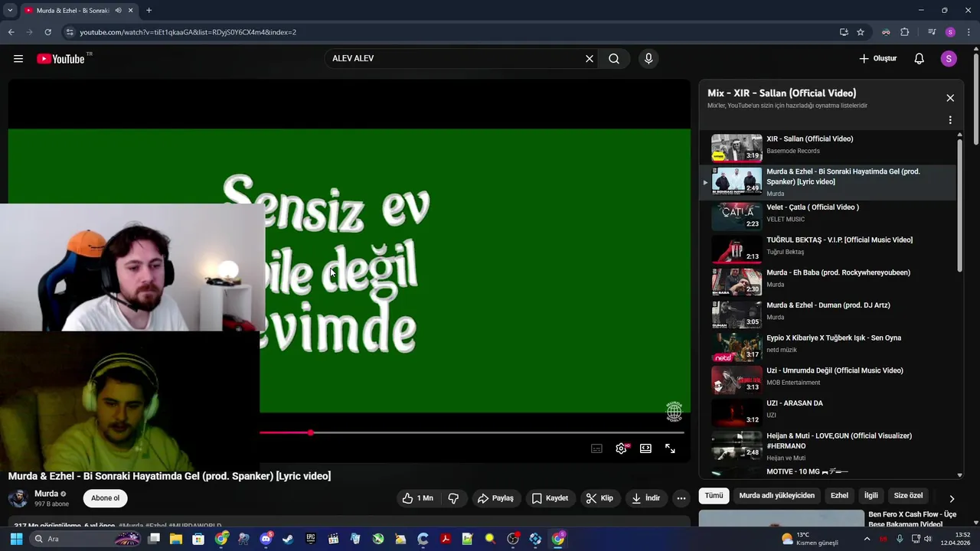This screenshot has height=551, width=980.
Task: Open the notifications bell
Action: (x=920, y=59)
